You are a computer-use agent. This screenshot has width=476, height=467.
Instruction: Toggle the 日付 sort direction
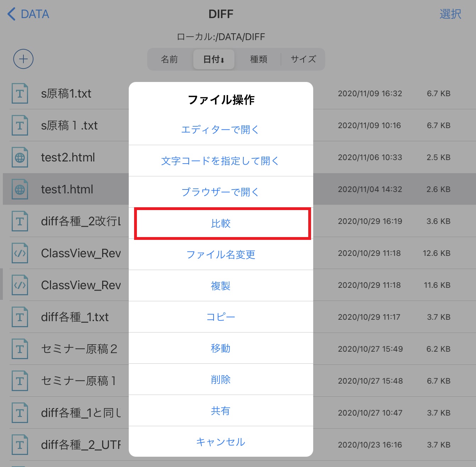pos(214,59)
